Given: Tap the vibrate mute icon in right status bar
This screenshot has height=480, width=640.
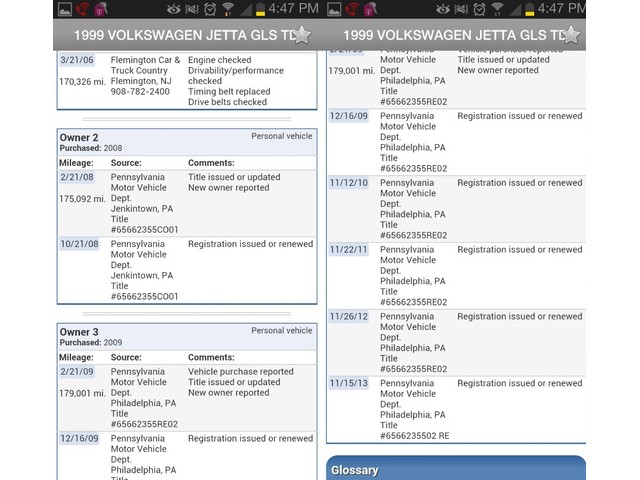Looking at the screenshot, I should tap(461, 9).
